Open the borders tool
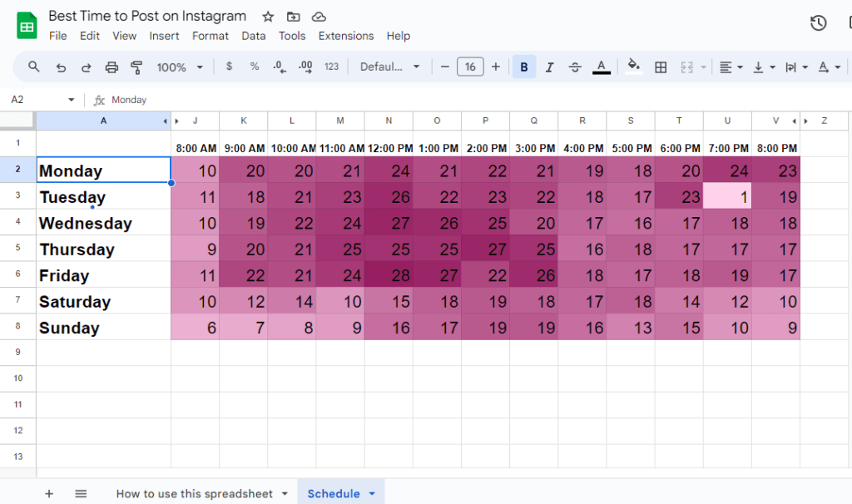The image size is (852, 504). [661, 67]
